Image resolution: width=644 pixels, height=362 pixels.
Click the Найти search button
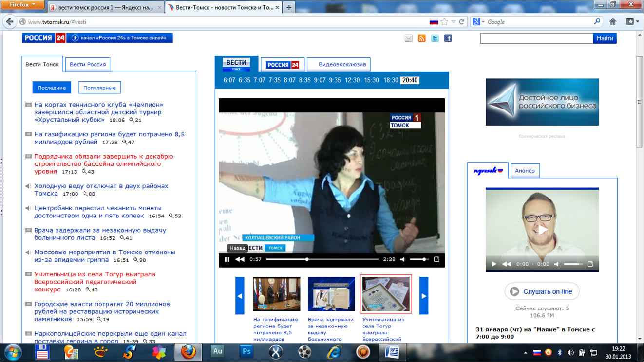coord(605,38)
